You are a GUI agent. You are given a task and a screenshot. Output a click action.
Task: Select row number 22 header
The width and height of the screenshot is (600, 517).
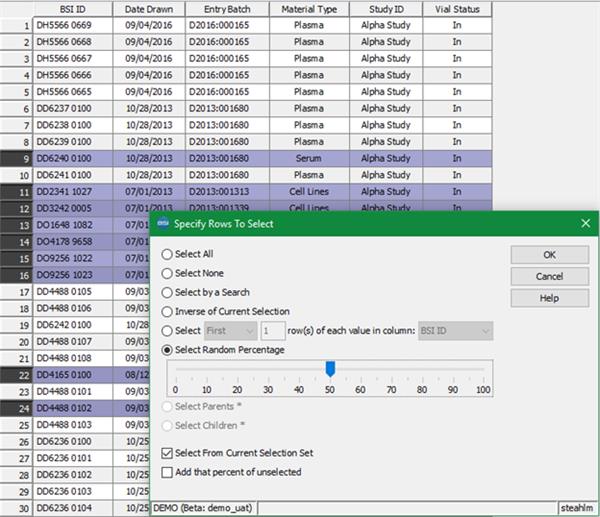coord(16,375)
